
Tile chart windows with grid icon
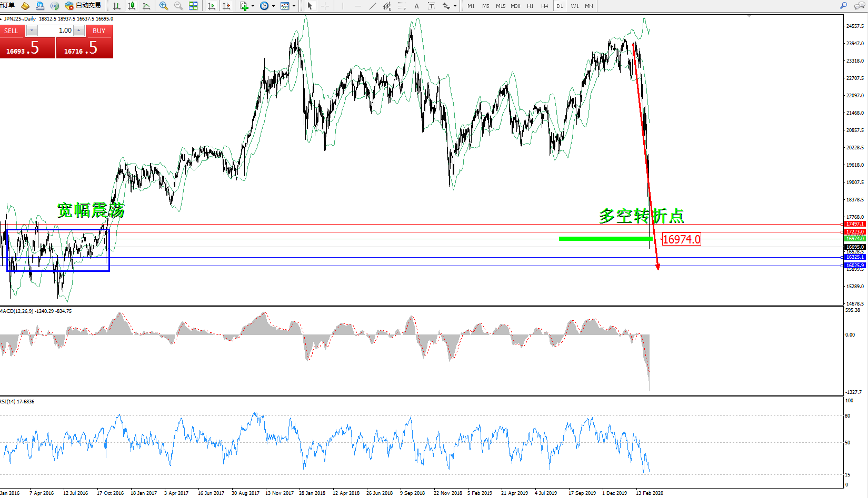193,6
